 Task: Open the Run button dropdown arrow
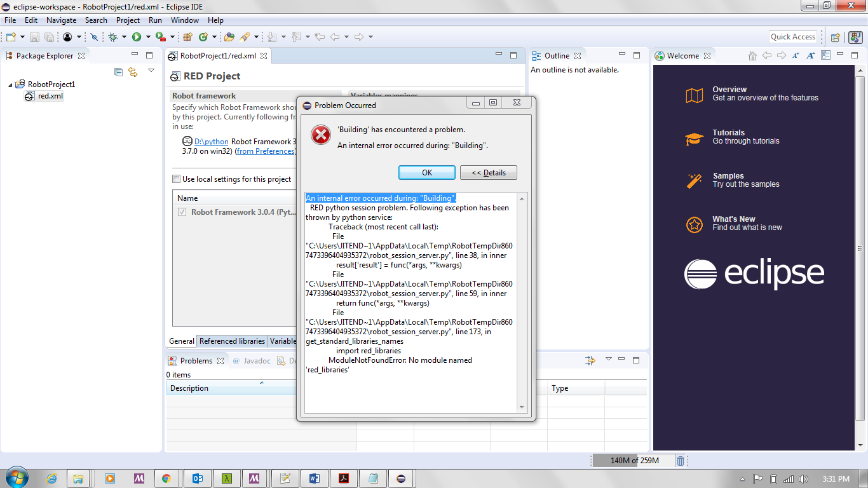click(x=148, y=36)
